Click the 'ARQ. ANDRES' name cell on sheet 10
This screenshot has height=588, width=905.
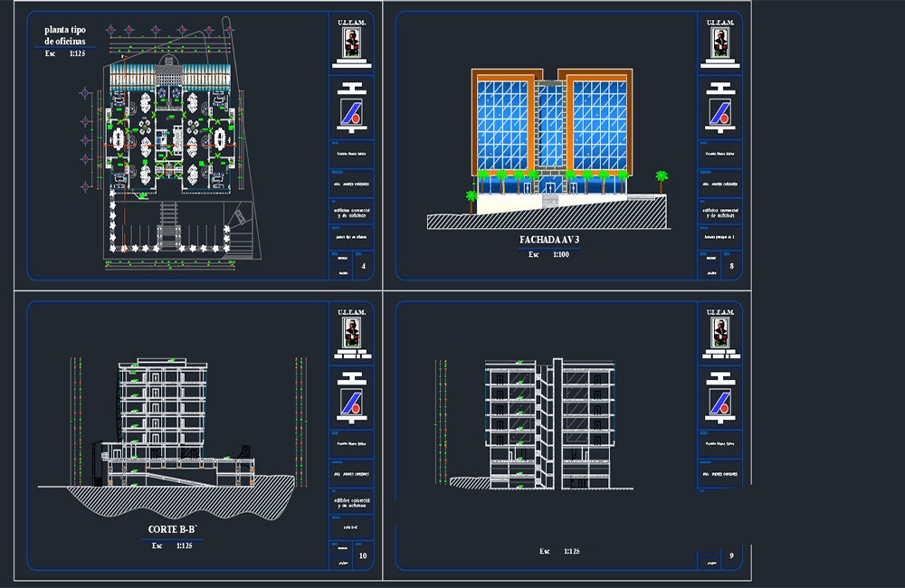click(351, 474)
